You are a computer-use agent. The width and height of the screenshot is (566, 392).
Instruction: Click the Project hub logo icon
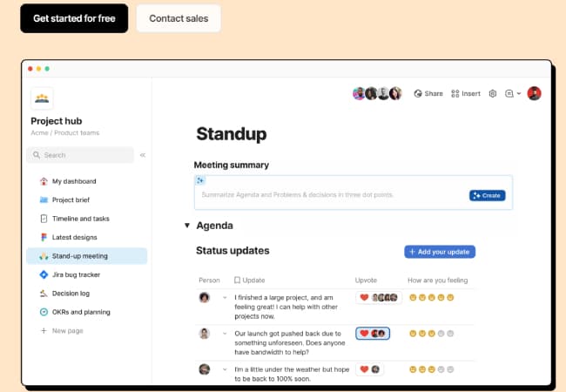tap(42, 98)
